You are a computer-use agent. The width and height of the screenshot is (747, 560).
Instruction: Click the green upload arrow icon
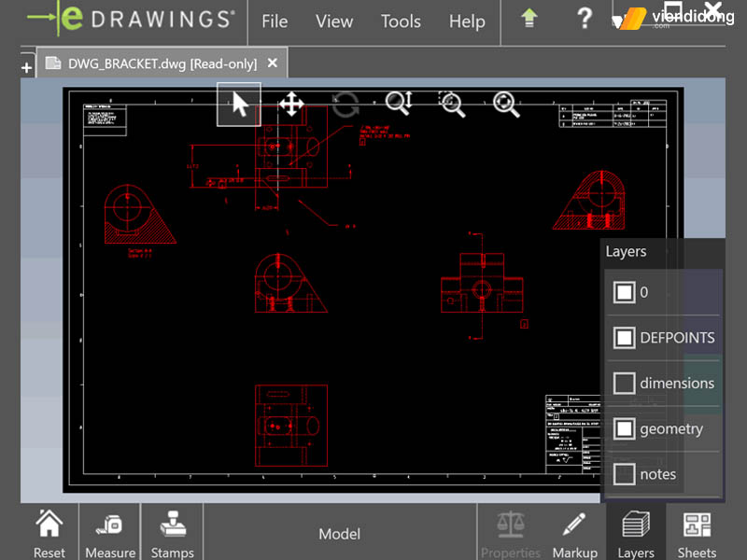coord(530,20)
